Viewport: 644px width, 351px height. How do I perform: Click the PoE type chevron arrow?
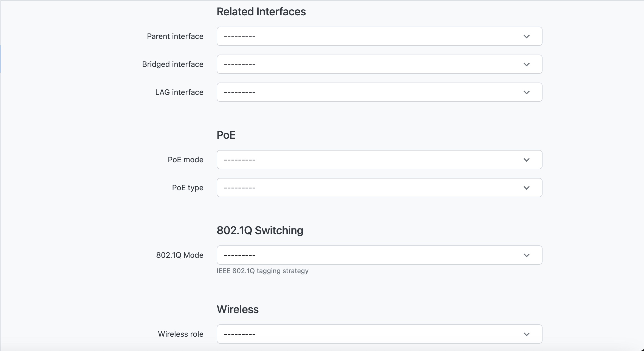(526, 188)
